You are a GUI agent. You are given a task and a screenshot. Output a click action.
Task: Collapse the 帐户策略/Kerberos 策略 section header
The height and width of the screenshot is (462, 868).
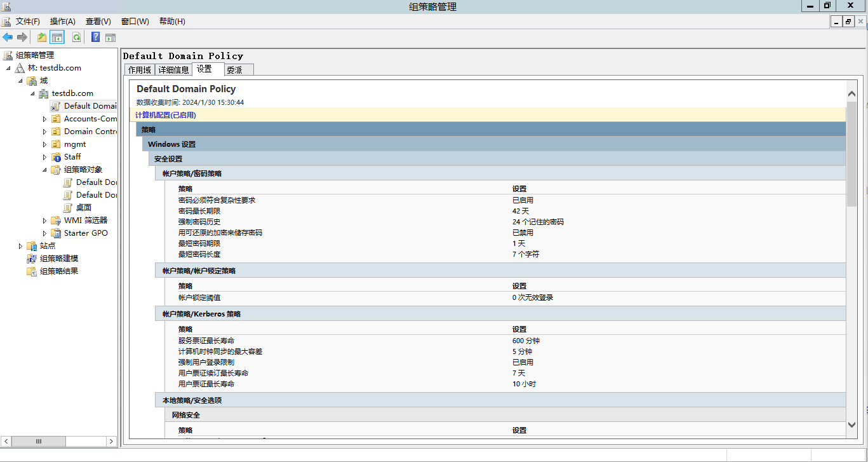[500, 314]
